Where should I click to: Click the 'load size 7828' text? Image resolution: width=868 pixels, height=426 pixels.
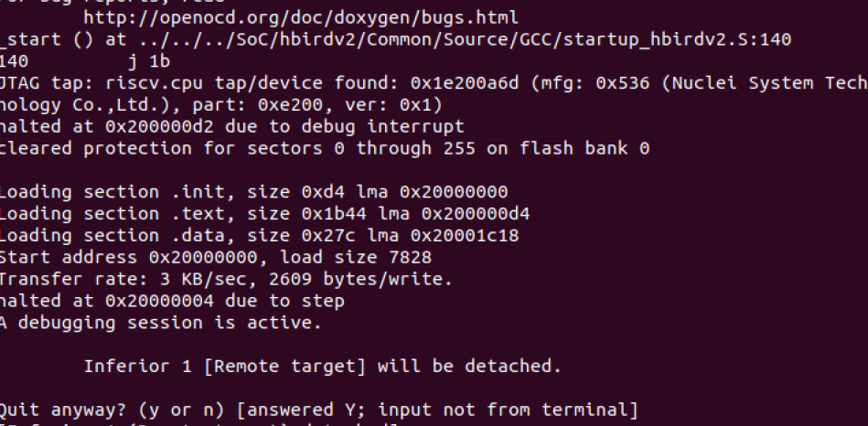tap(356, 258)
